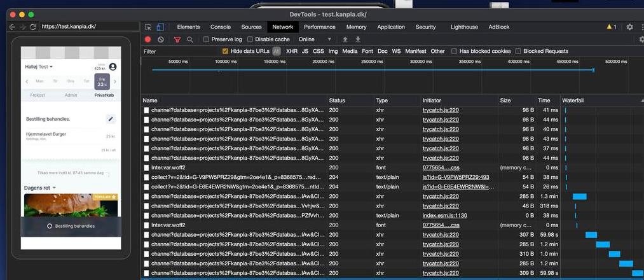Click the export HAR download arrow

coord(358,39)
